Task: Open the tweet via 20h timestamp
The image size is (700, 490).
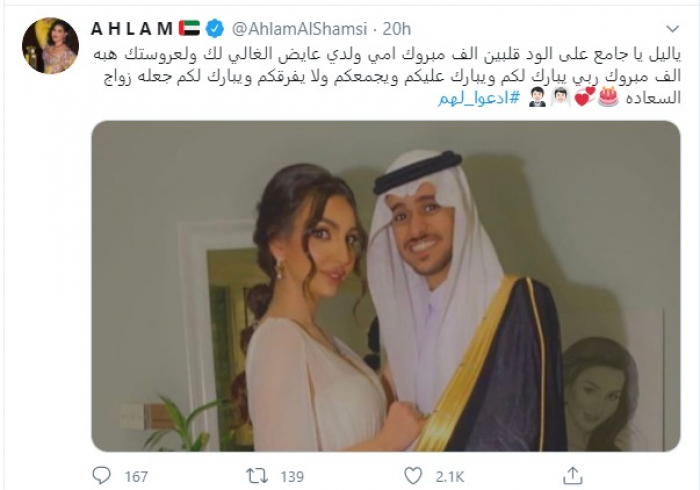Action: click(397, 29)
